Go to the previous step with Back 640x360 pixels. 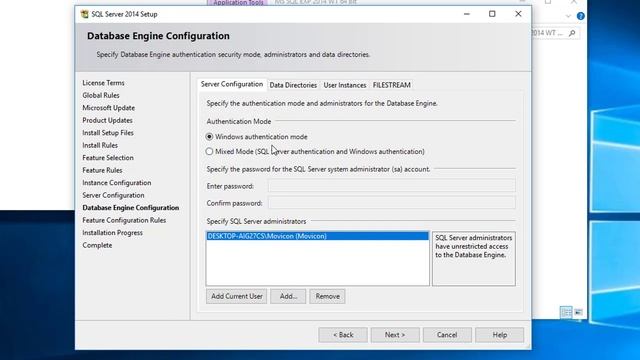coord(343,335)
